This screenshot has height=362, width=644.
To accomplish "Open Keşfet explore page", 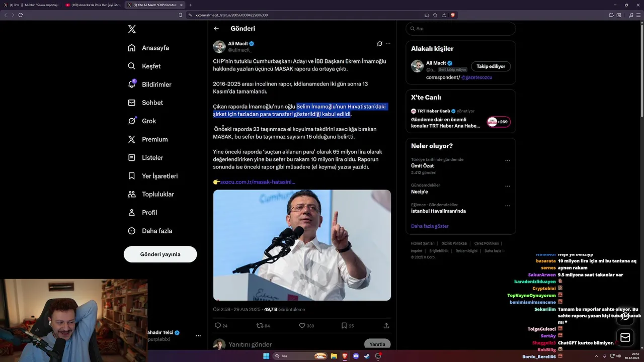I will click(x=144, y=66).
